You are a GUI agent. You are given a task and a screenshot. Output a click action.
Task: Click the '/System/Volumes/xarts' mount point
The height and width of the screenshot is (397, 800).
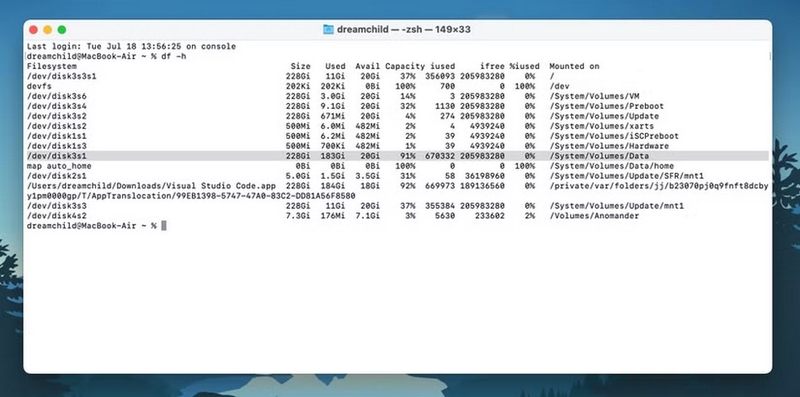(602, 126)
